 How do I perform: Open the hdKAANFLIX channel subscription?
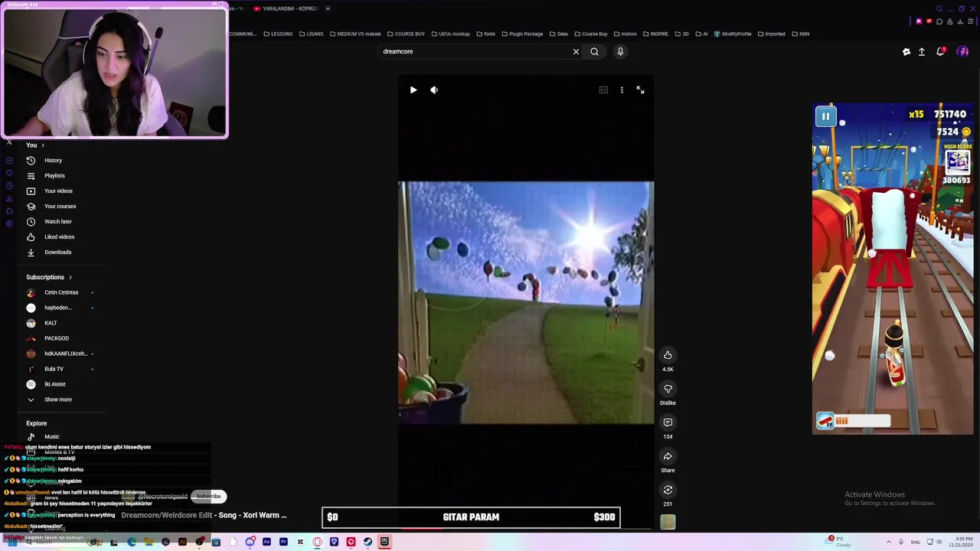[66, 354]
